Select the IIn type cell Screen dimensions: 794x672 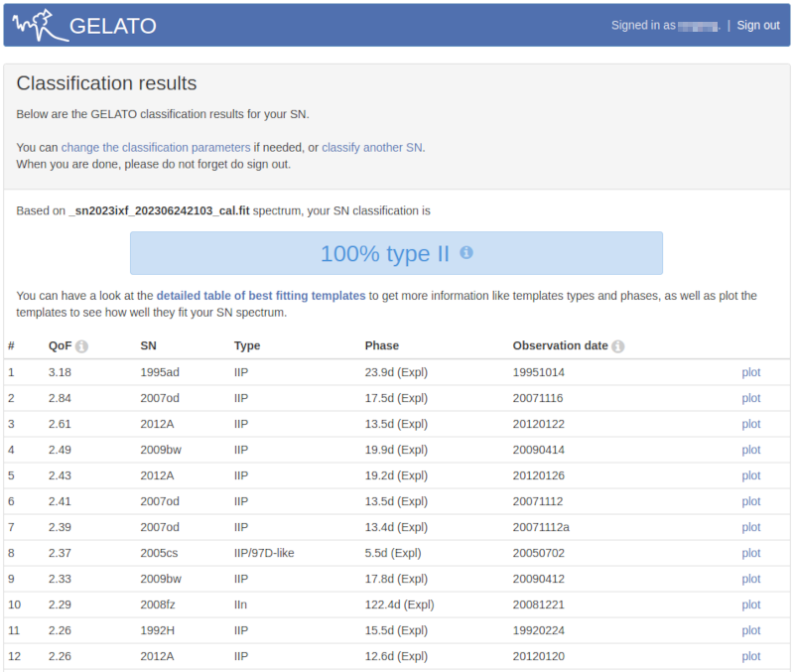240,605
